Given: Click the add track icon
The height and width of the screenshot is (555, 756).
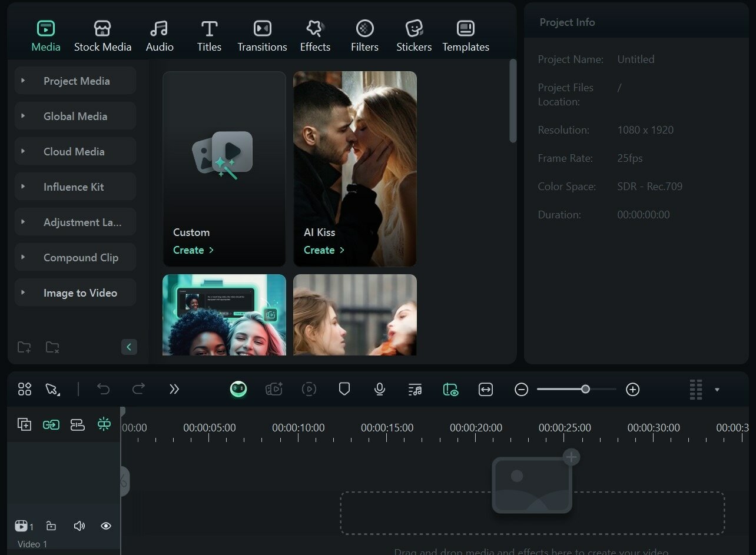Looking at the screenshot, I should click(x=24, y=424).
